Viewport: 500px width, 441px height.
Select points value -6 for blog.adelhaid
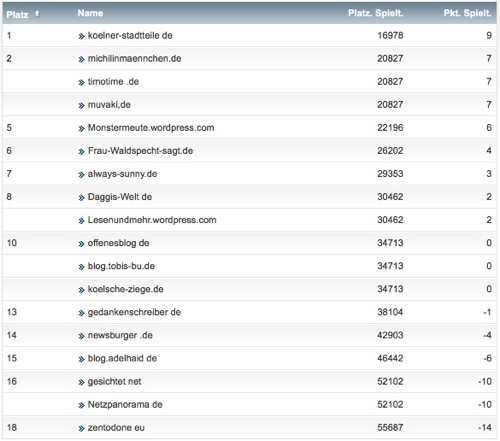point(488,358)
